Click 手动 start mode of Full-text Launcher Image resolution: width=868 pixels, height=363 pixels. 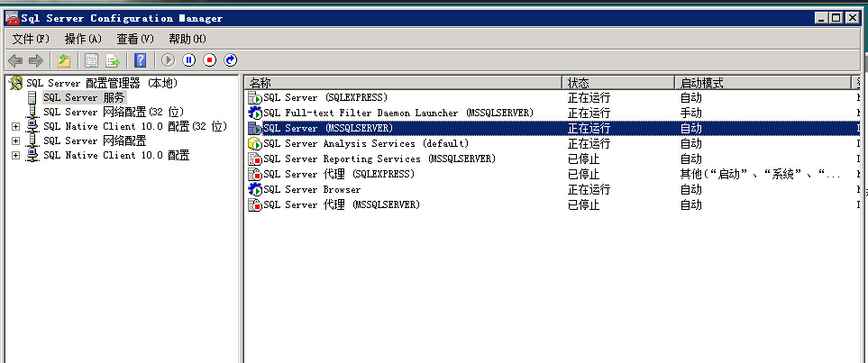690,113
